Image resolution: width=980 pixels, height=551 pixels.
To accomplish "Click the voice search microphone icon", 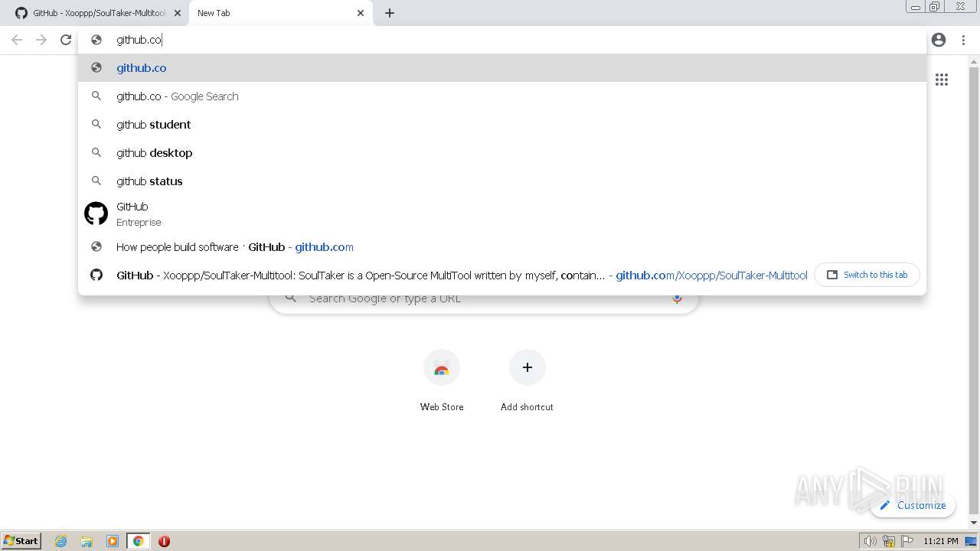I will tap(677, 298).
